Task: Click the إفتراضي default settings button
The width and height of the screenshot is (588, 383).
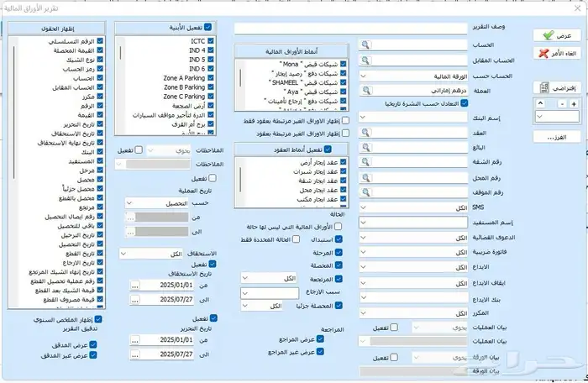Action: pos(557,88)
